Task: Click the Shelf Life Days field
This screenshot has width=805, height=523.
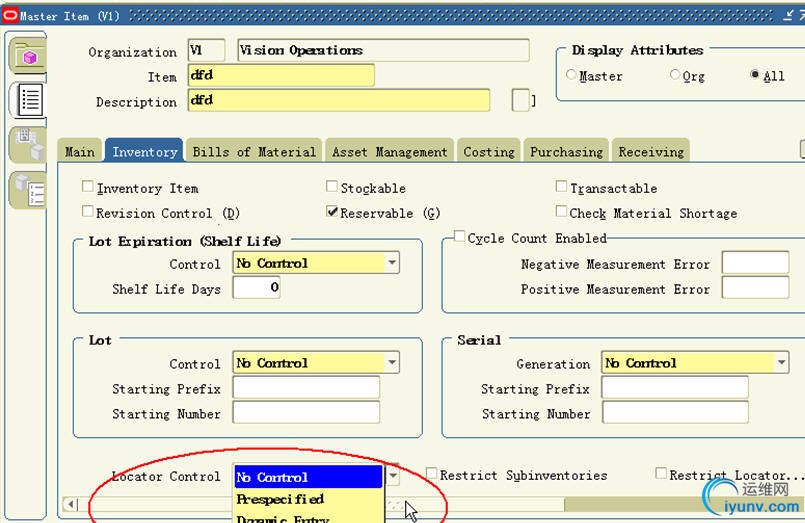Action: pos(256,287)
